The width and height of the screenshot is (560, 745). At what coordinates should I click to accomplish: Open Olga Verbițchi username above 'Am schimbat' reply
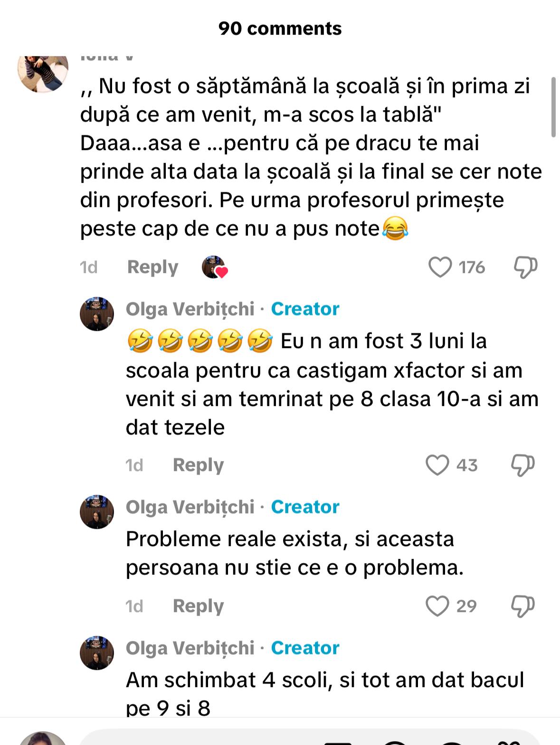pyautogui.click(x=190, y=648)
